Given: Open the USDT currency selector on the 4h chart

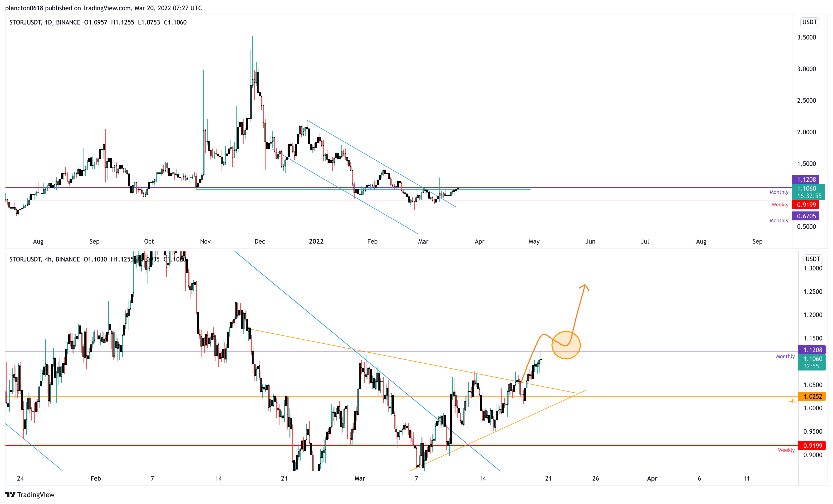Looking at the screenshot, I should click(813, 259).
